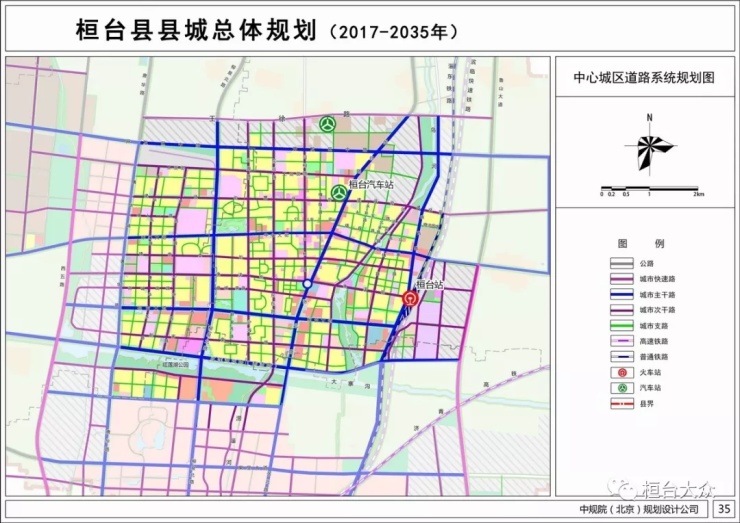Click the 中心城区道路系统规划图 subtitle
Screen dimensions: 740x523
(x=644, y=77)
